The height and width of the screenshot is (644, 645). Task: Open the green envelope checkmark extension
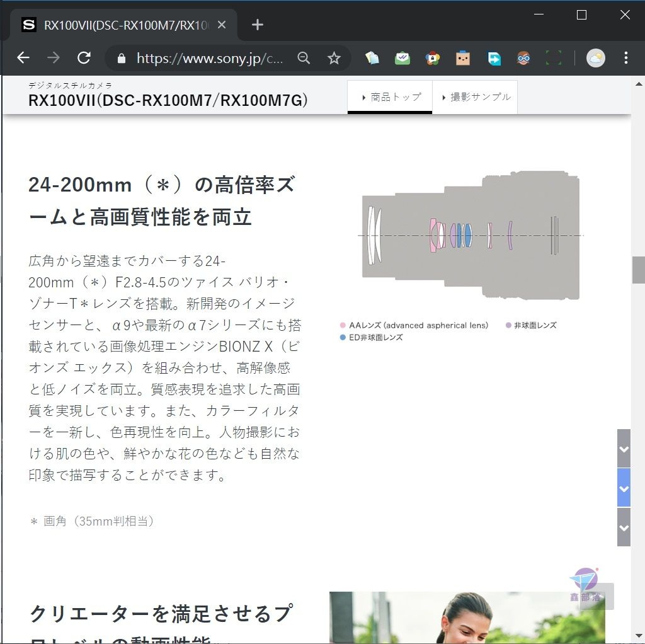coord(402,58)
